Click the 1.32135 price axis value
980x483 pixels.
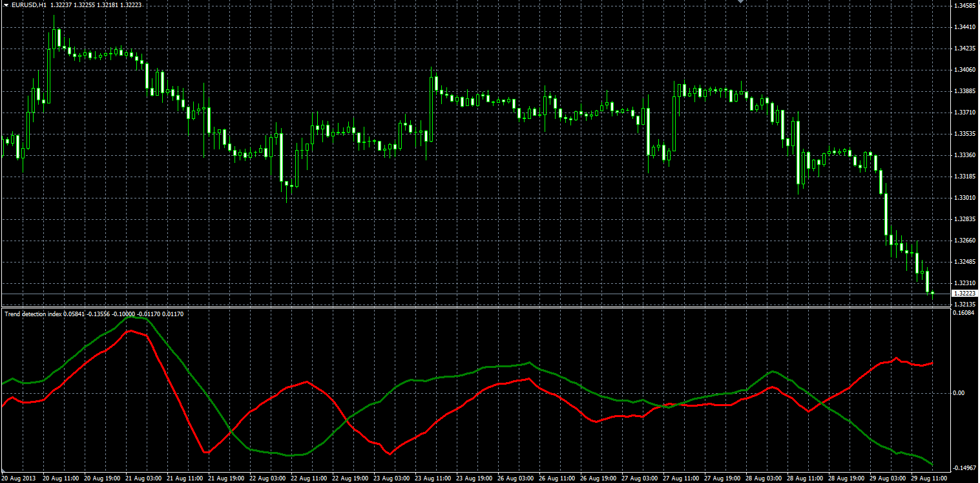(x=964, y=304)
